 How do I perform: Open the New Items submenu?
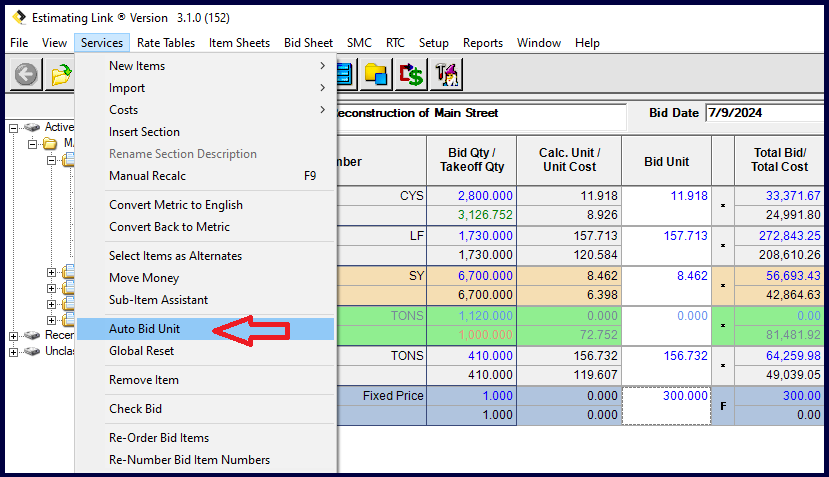(206, 66)
